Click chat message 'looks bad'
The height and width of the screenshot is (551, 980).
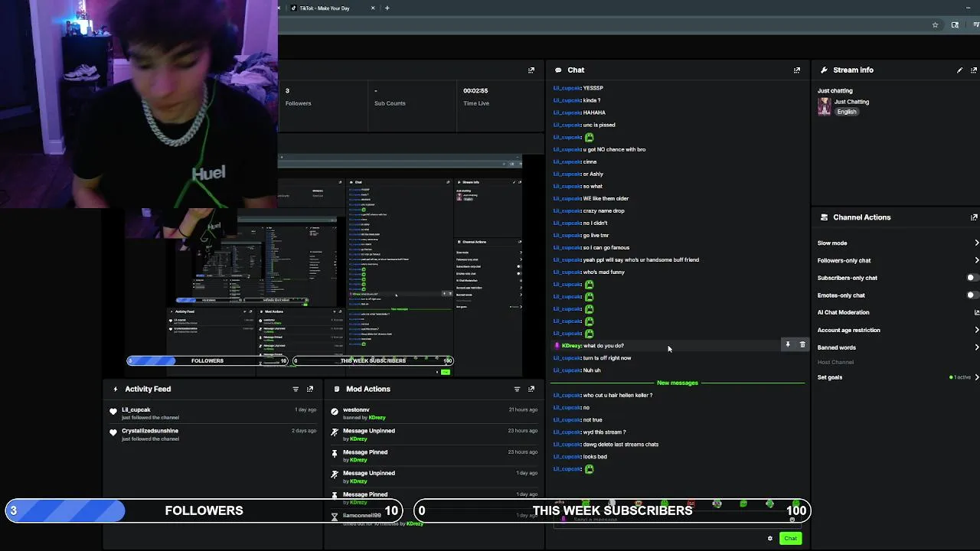[595, 457]
